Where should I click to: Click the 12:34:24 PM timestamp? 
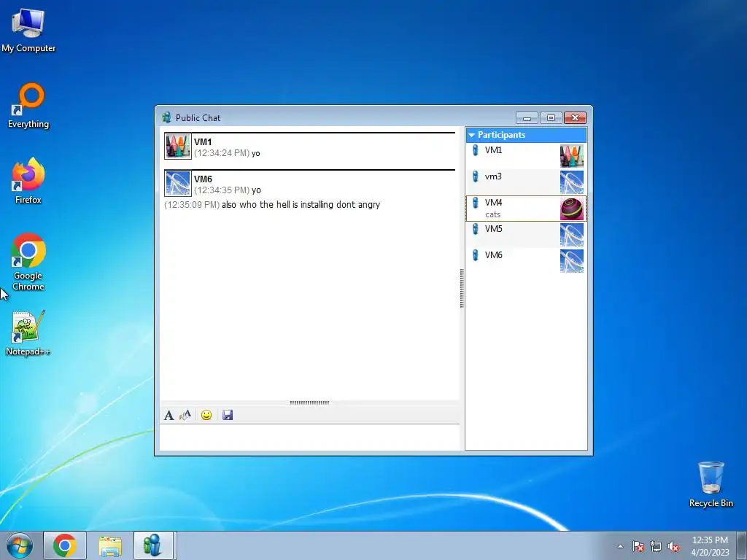(222, 153)
